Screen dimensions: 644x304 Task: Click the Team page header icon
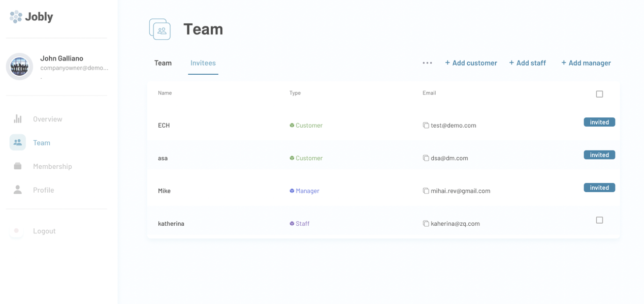pyautogui.click(x=160, y=29)
